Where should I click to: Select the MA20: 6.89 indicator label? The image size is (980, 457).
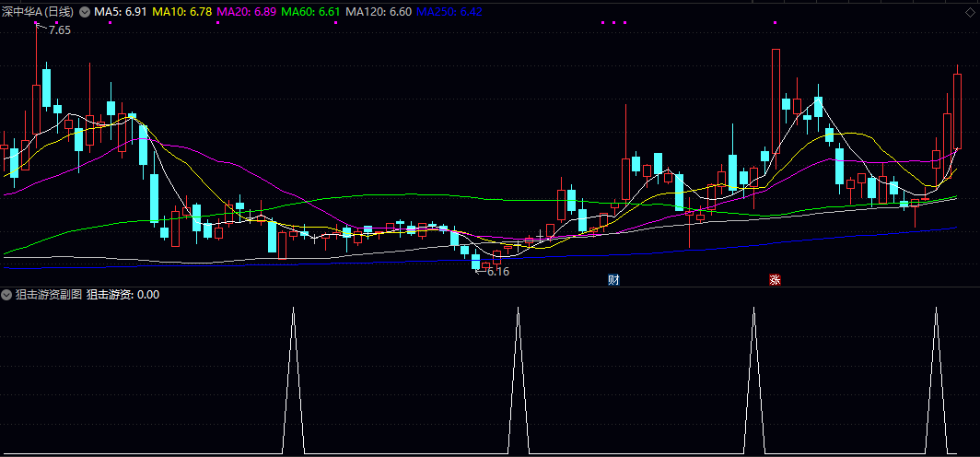(x=246, y=11)
